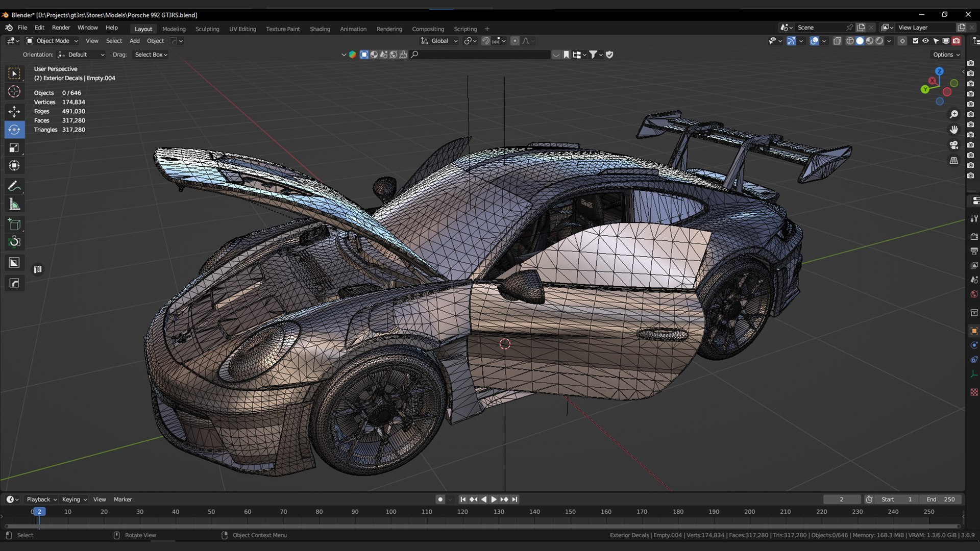This screenshot has height=551, width=980.
Task: Click the outliner filter funnel icon
Action: 593,55
